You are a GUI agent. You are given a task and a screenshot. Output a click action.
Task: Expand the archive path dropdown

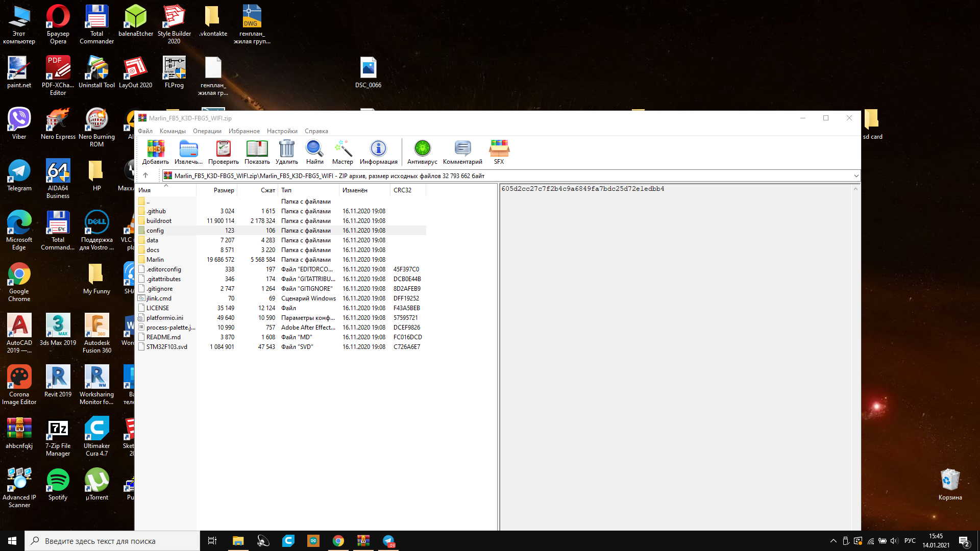856,176
